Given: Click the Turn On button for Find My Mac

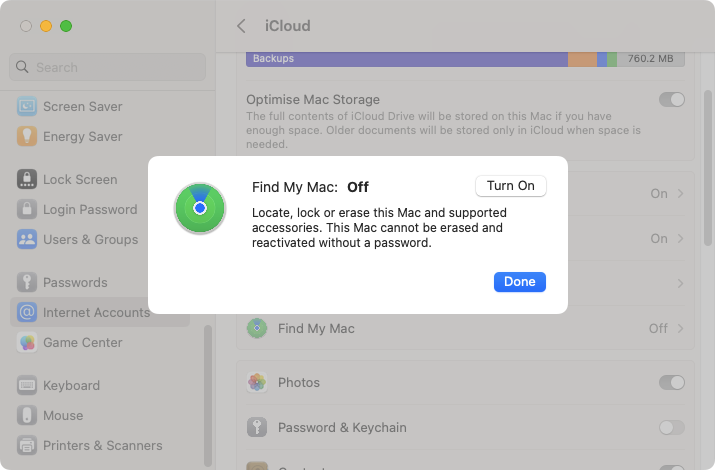Looking at the screenshot, I should click(511, 186).
